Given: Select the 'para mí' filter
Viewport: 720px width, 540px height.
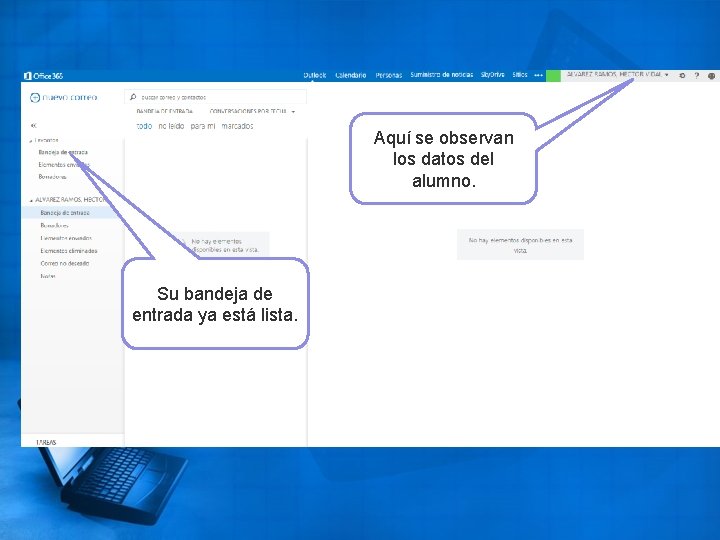Looking at the screenshot, I should point(202,126).
